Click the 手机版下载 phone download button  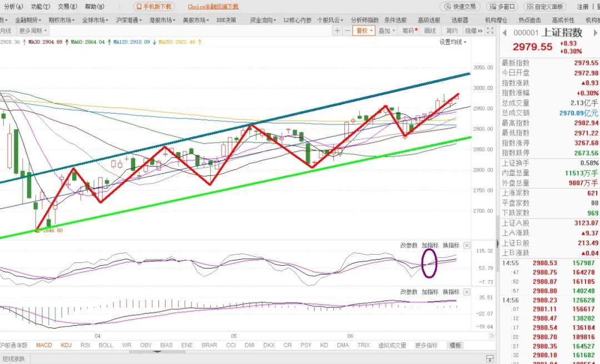[x=154, y=7]
